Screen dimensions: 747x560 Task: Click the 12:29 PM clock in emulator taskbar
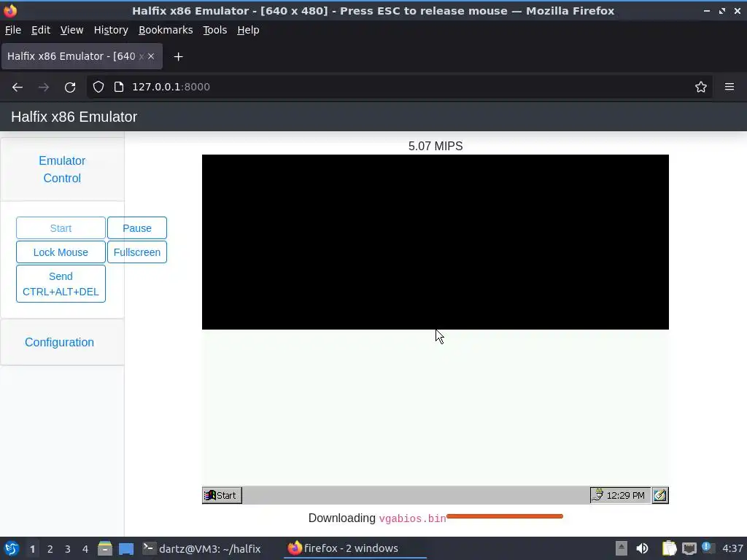(x=625, y=495)
